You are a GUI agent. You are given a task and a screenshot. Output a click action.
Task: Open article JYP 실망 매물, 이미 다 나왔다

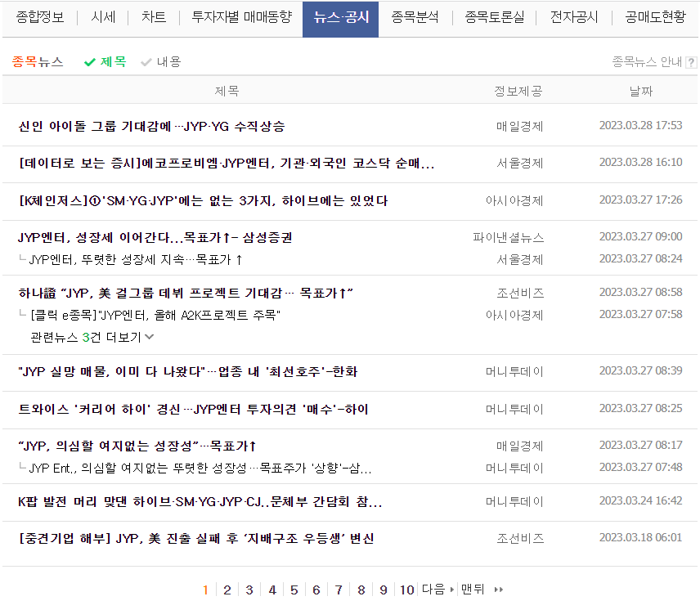click(188, 371)
